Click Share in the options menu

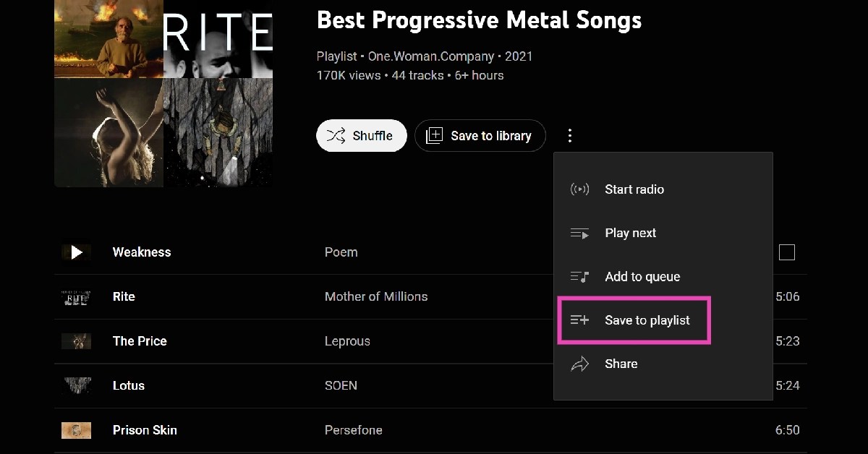[x=621, y=364]
